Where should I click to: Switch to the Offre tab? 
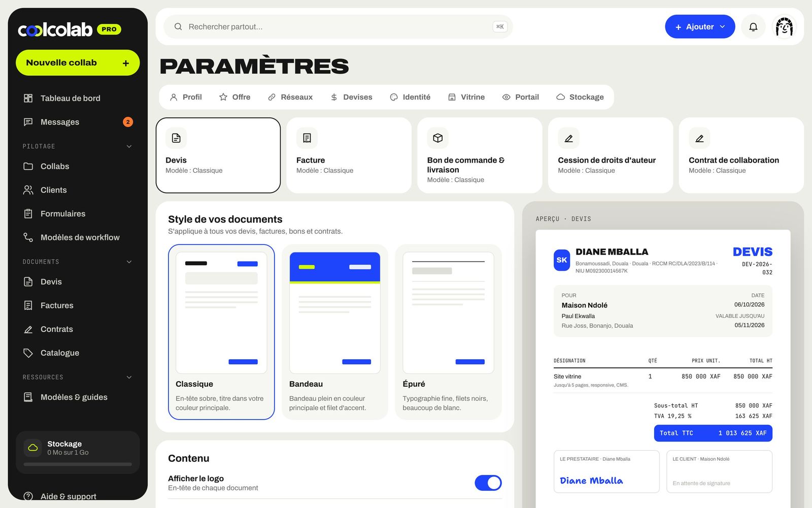235,97
